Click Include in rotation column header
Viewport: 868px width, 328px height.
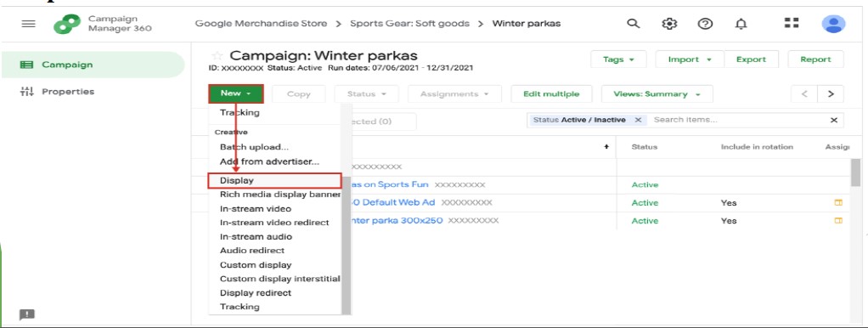[757, 147]
